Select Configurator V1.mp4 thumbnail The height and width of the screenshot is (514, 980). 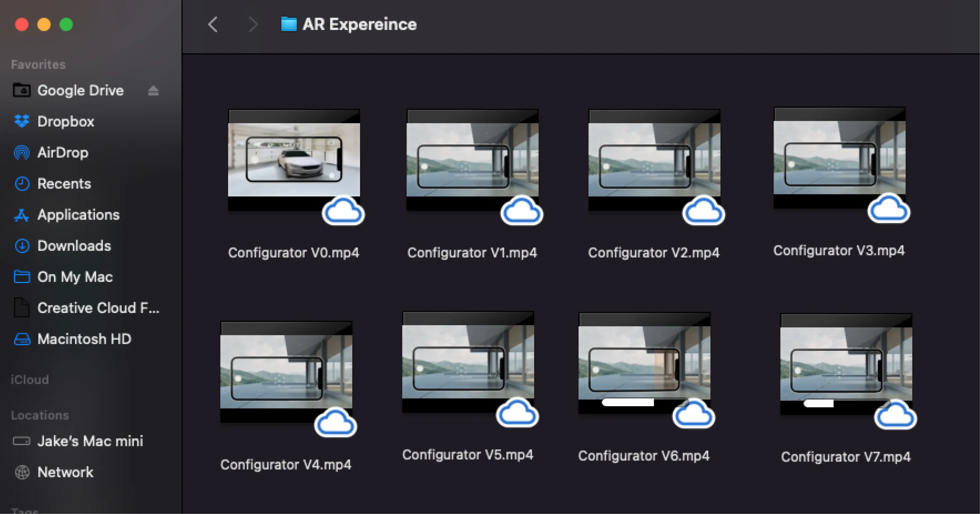472,160
